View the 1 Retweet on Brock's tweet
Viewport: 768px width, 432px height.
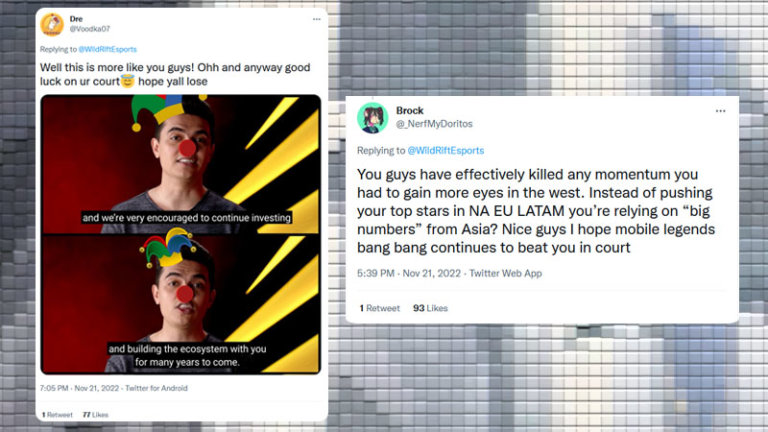click(380, 308)
